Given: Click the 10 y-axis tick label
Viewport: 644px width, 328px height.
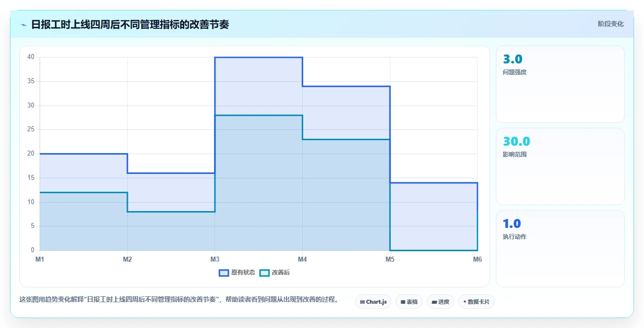Looking at the screenshot, I should tap(31, 202).
